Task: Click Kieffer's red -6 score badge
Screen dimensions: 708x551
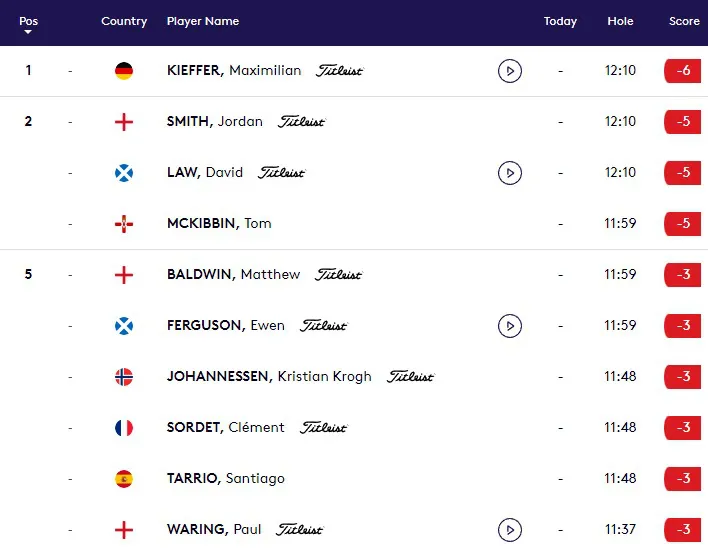Action: point(683,71)
